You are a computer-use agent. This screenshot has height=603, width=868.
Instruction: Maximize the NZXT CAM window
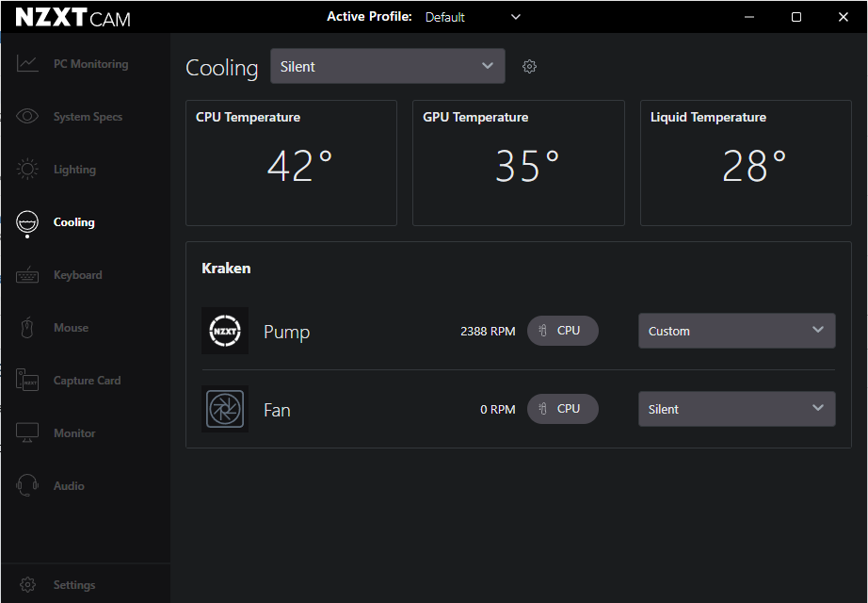coord(796,17)
